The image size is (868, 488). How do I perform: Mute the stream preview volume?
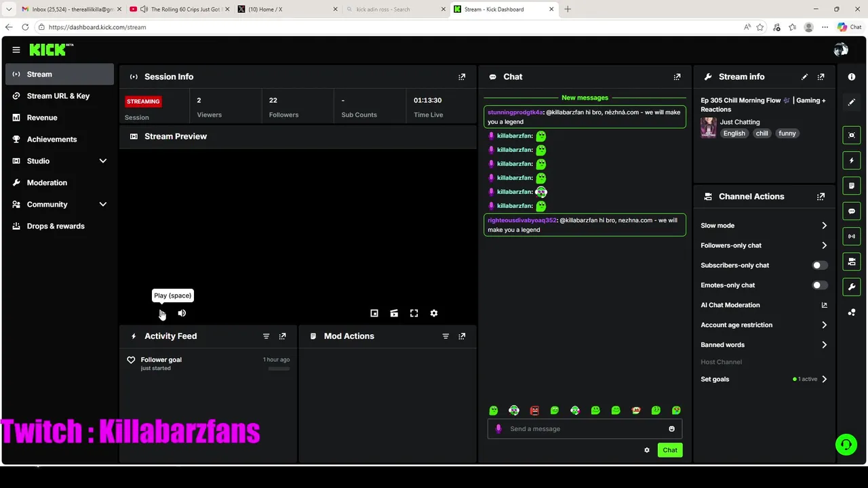182,313
